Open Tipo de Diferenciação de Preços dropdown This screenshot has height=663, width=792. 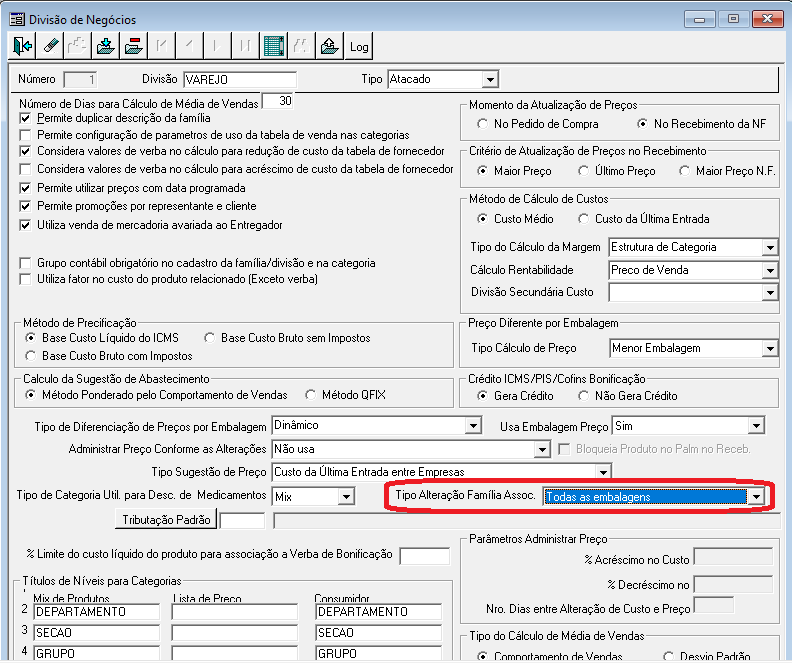click(473, 426)
